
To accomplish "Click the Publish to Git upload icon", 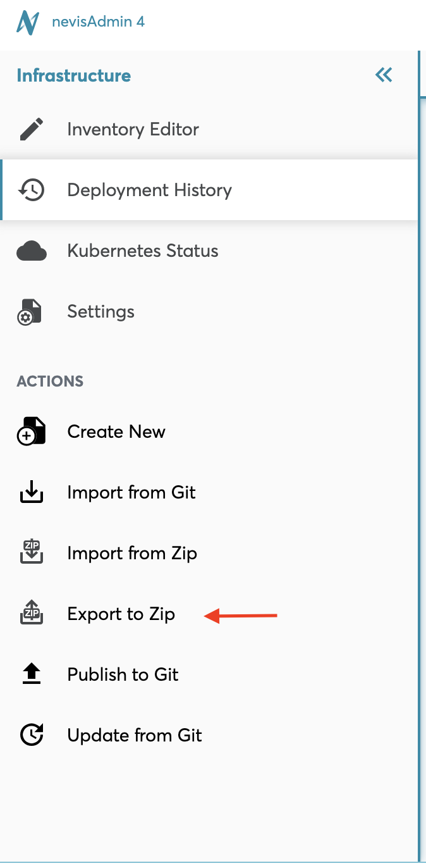I will (31, 674).
